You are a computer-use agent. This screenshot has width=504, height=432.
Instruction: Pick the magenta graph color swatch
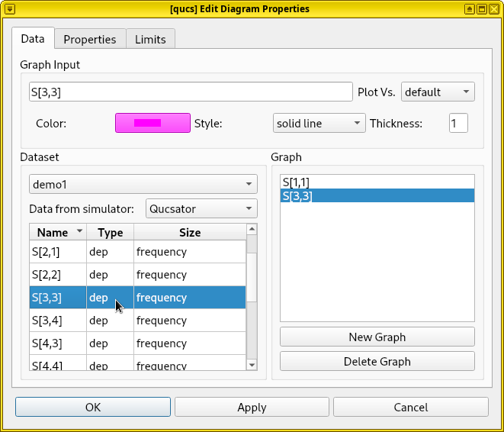pyautogui.click(x=152, y=124)
